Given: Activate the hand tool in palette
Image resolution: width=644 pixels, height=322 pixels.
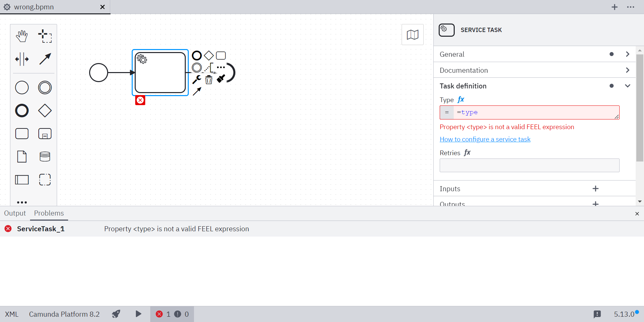Looking at the screenshot, I should [22, 36].
